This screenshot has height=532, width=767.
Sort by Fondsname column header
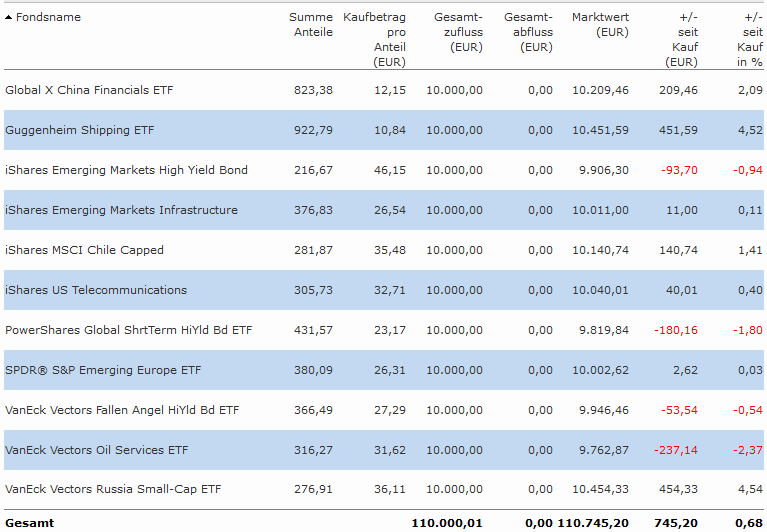[48, 17]
